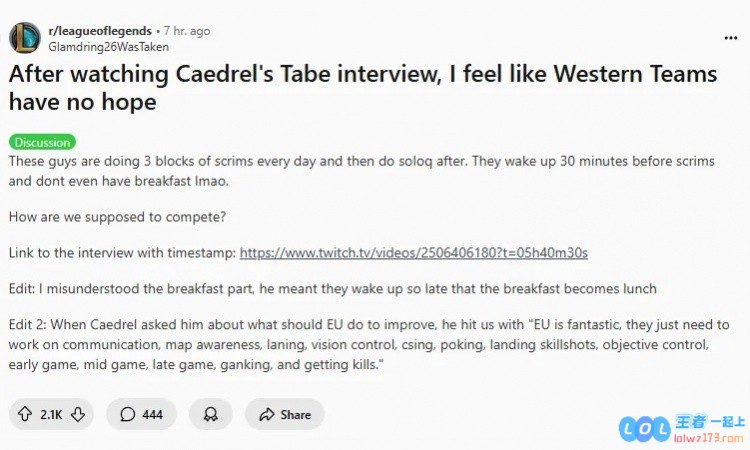750x450 pixels.
Task: Open the post title about Western Teams
Action: (x=363, y=88)
